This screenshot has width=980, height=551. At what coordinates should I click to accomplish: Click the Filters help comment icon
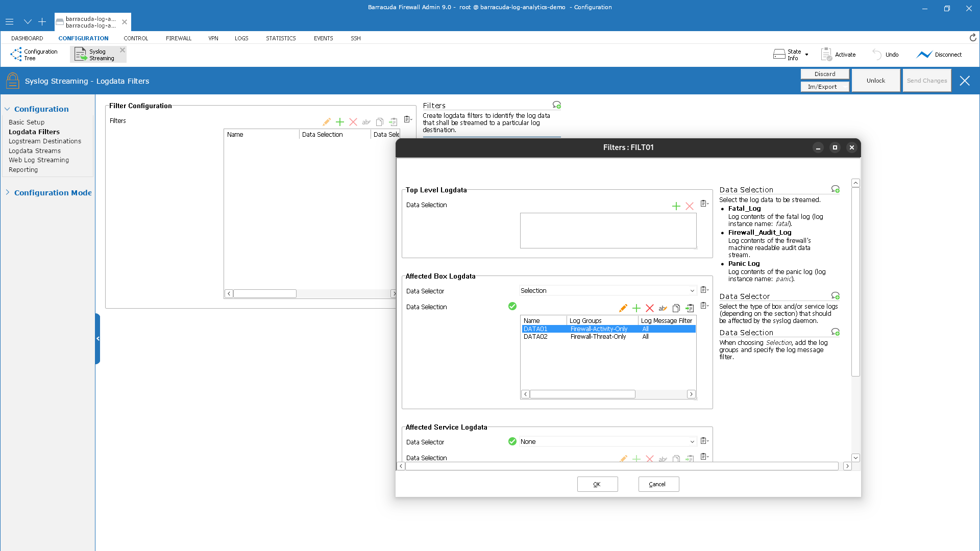pos(556,105)
